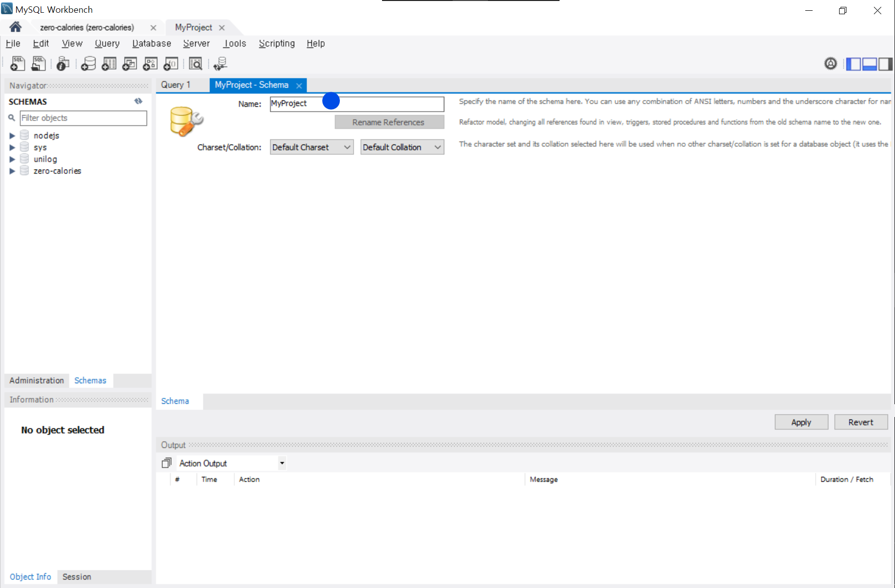Close the MyProject connection tab
This screenshot has width=895, height=588.
point(222,28)
